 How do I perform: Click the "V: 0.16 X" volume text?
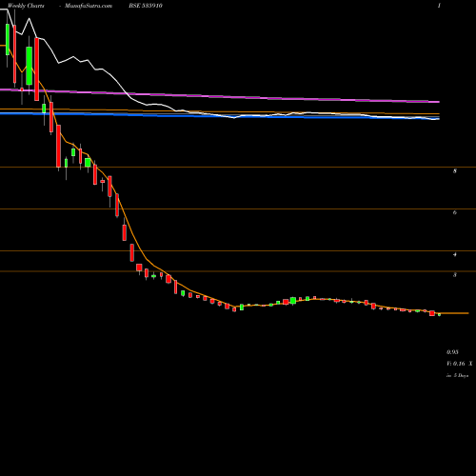pos(460,364)
